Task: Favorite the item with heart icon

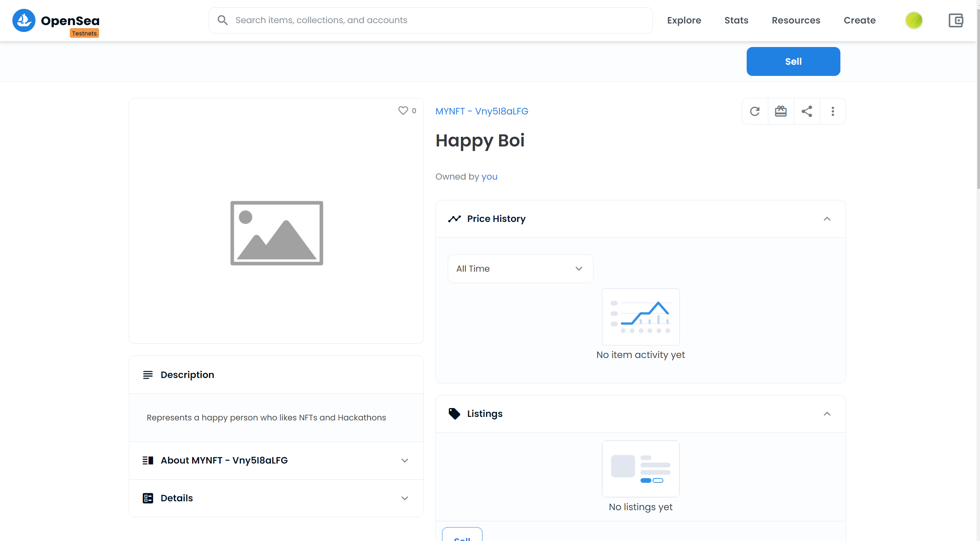Action: click(403, 111)
